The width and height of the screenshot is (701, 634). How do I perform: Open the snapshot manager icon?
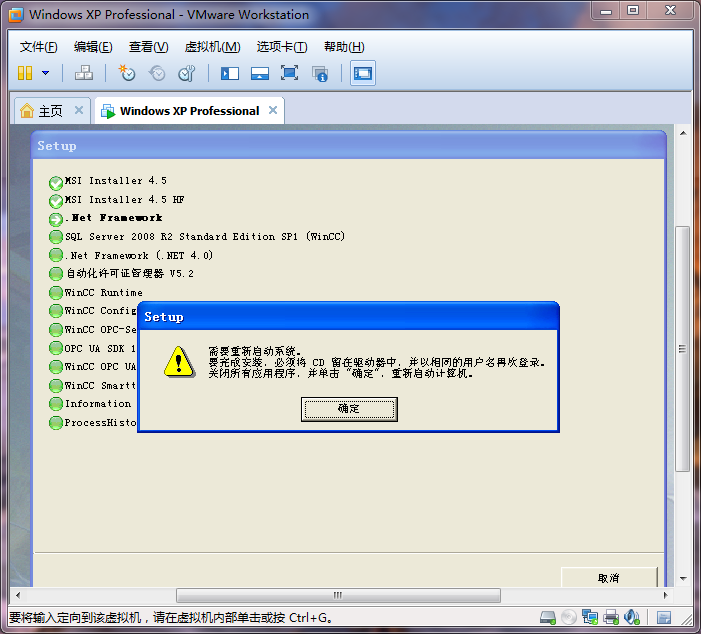point(187,73)
